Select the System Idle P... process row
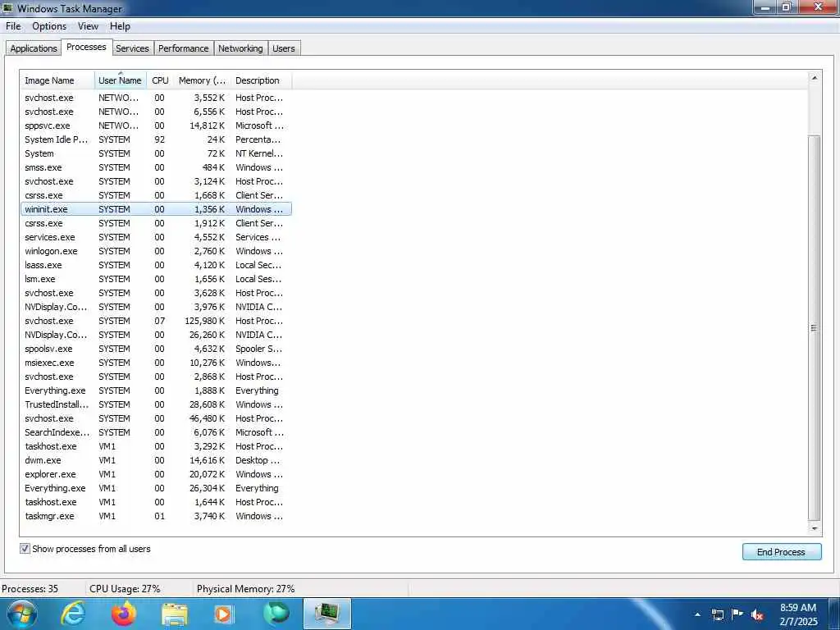Image resolution: width=840 pixels, height=630 pixels. pyautogui.click(x=156, y=139)
